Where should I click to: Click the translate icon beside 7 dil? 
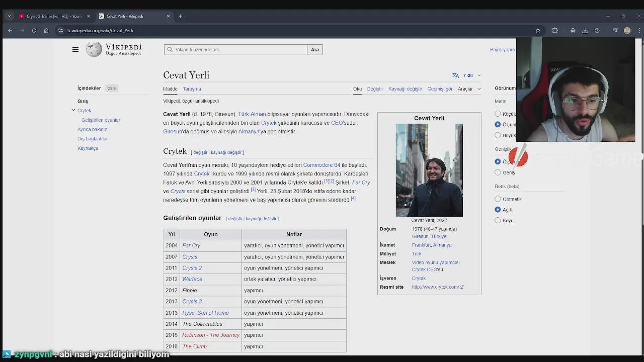(455, 75)
